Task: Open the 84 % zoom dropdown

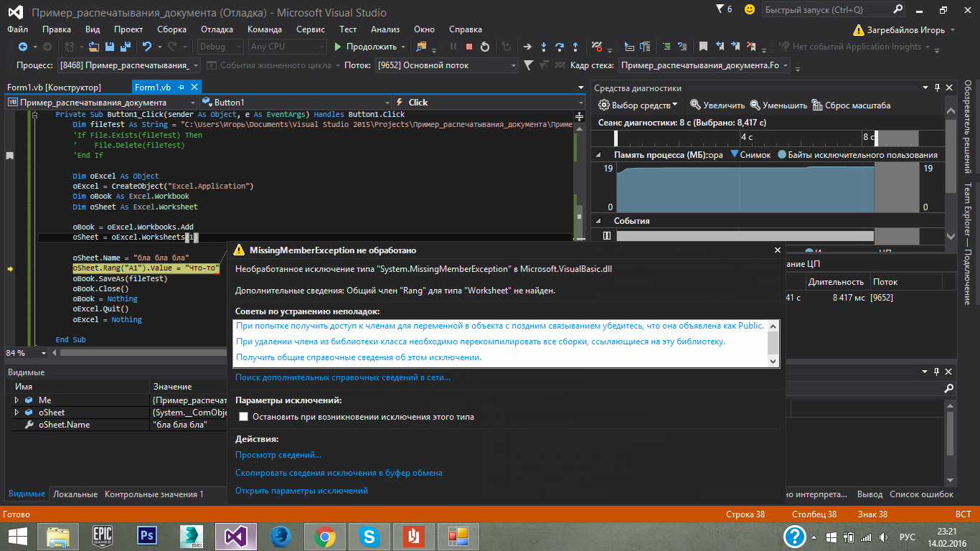Action: [x=44, y=353]
